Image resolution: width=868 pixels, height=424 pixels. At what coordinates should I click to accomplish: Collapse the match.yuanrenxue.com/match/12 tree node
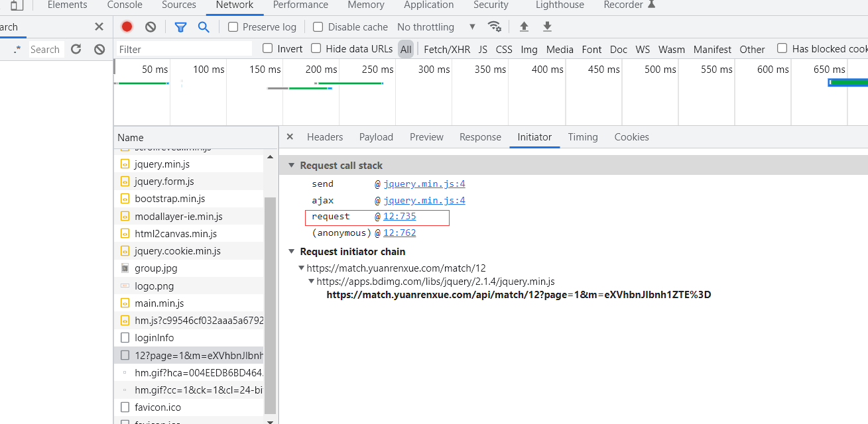(302, 268)
